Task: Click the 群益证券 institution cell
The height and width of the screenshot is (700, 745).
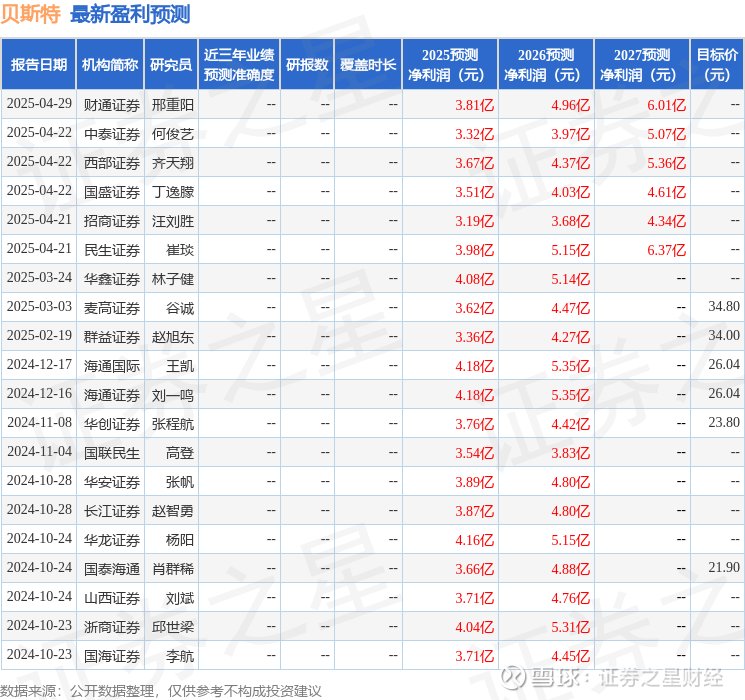Action: tap(112, 337)
